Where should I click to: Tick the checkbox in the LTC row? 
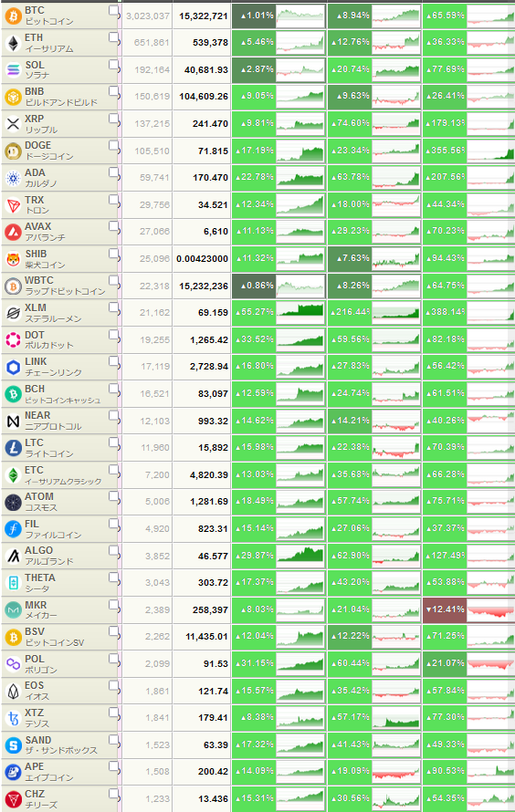114,442
